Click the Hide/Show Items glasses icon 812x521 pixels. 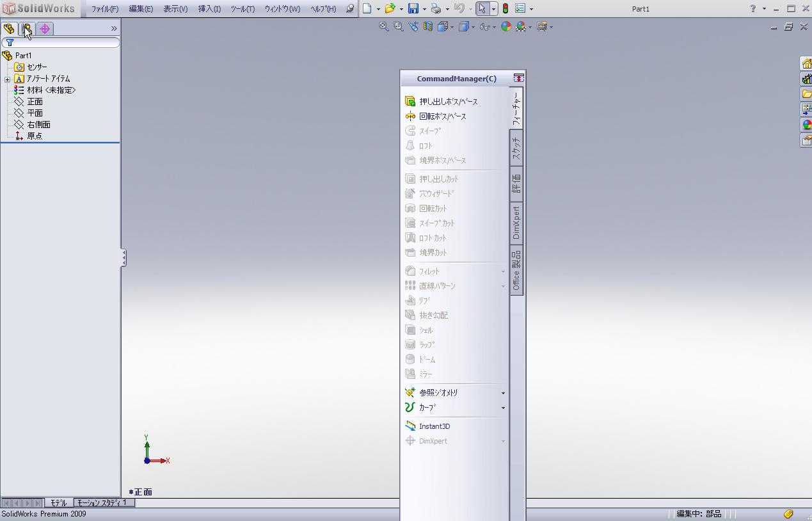click(x=484, y=27)
